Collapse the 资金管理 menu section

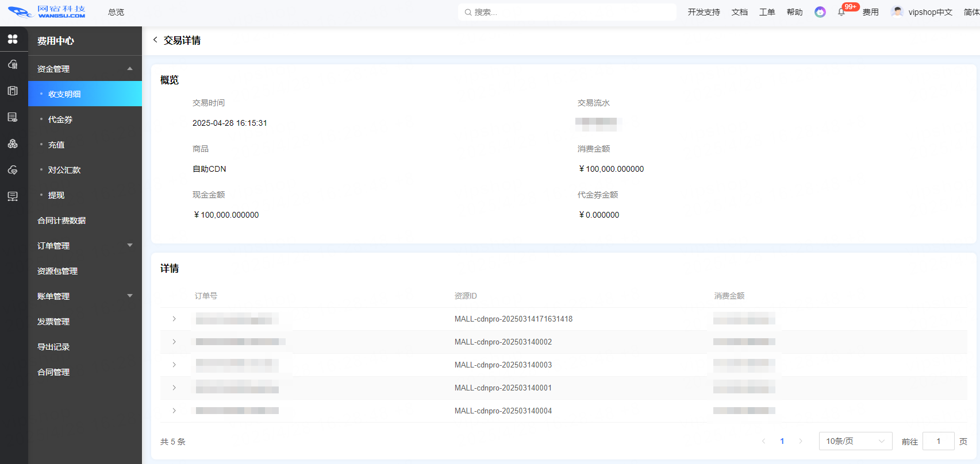pos(130,68)
